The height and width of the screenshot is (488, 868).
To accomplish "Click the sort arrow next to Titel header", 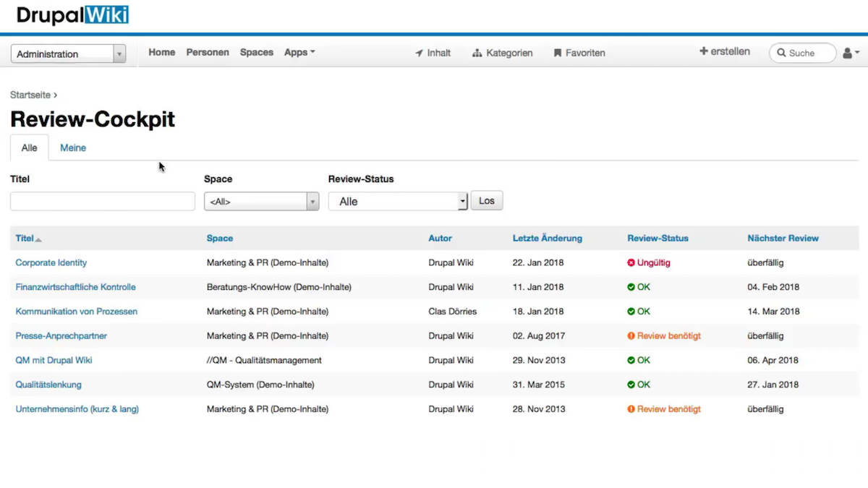I will click(38, 239).
